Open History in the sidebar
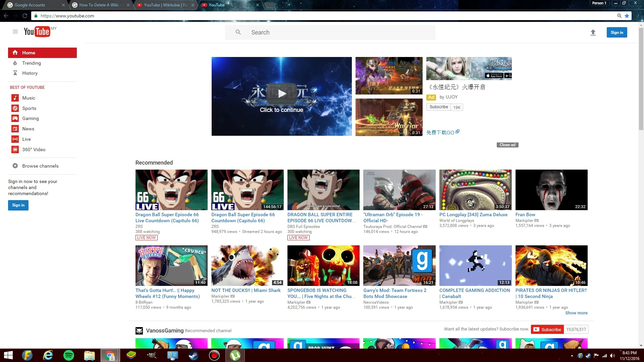 click(x=30, y=73)
